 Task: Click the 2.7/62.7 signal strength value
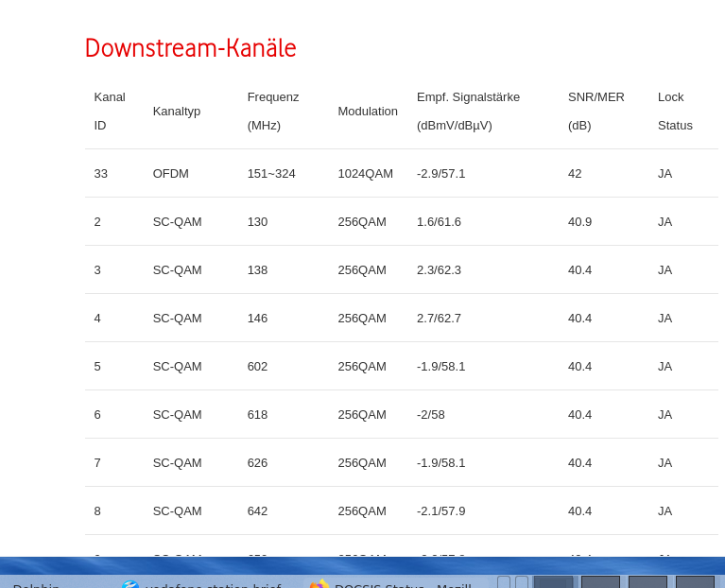[x=439, y=319]
